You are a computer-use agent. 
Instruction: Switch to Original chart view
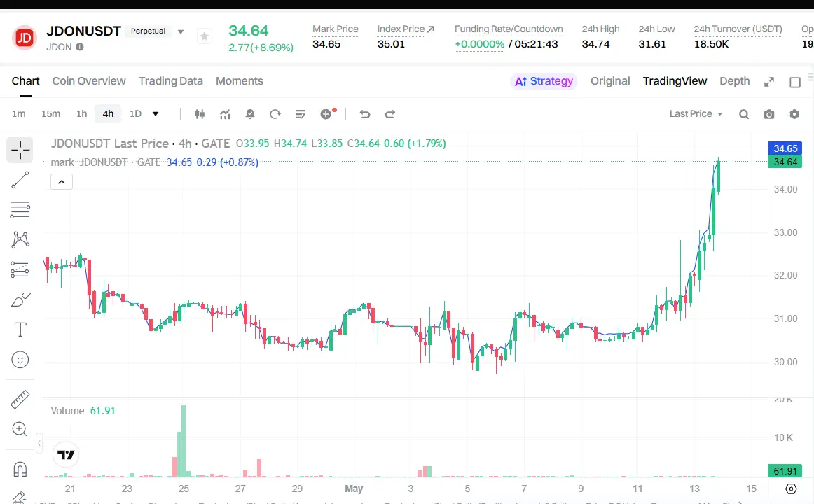(x=610, y=81)
